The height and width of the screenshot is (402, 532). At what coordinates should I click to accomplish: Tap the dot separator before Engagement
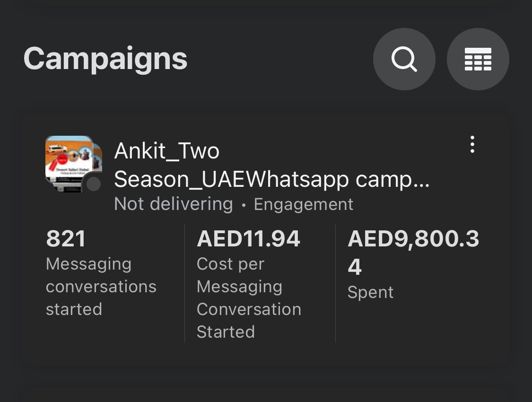pos(244,205)
